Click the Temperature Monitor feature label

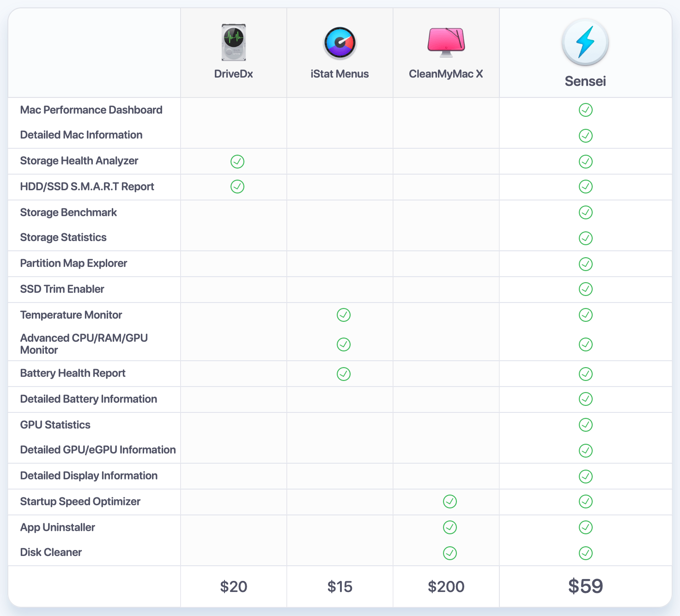[x=71, y=315]
